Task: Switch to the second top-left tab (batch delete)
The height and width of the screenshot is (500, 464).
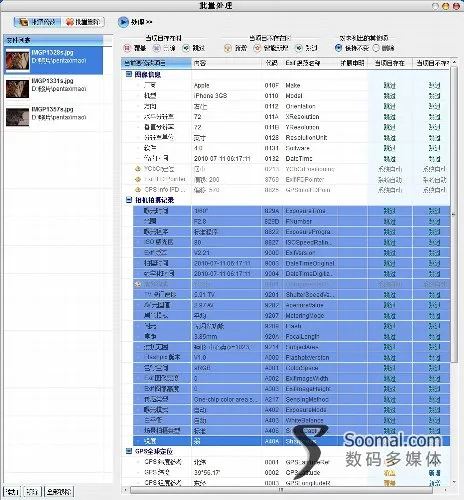Action: tap(83, 22)
